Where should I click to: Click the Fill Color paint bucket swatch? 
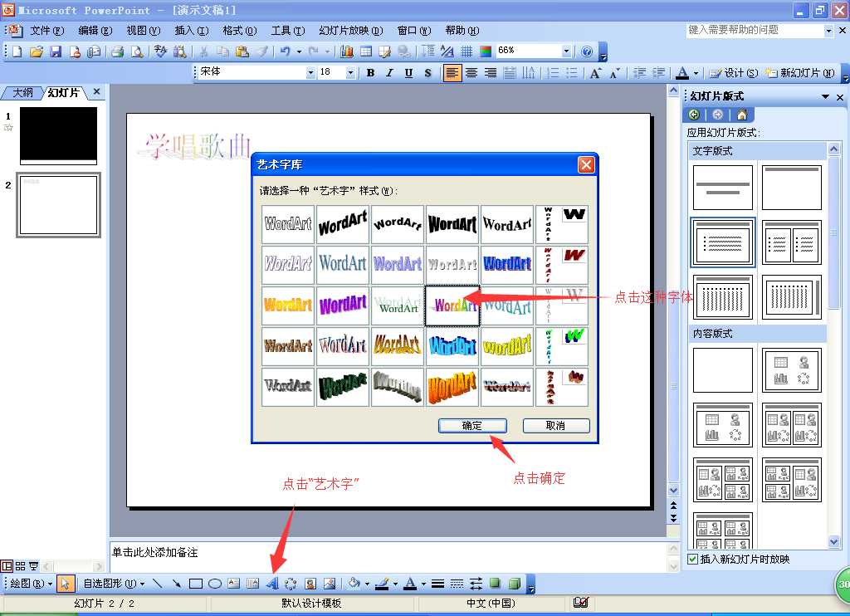[x=354, y=584]
